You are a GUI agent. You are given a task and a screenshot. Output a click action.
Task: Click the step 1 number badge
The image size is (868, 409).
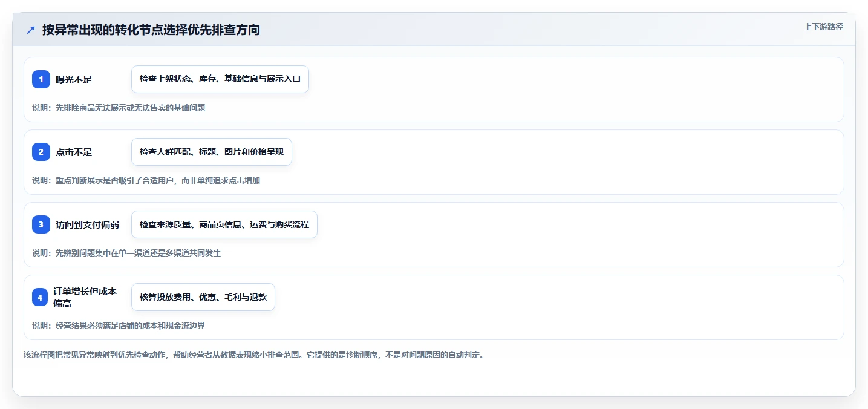41,79
